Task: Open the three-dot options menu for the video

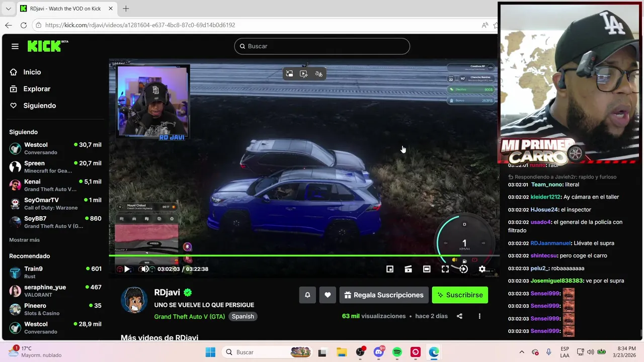Action: point(479,316)
